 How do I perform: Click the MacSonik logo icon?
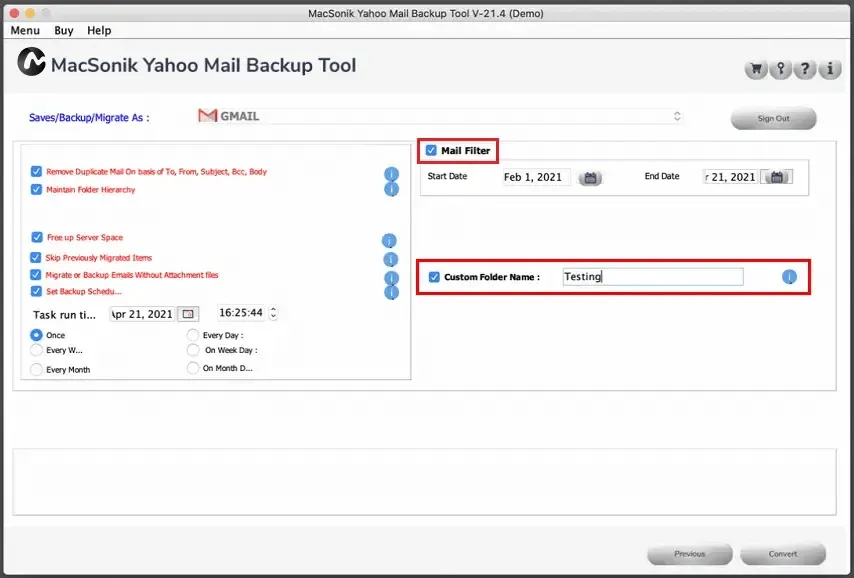point(31,62)
